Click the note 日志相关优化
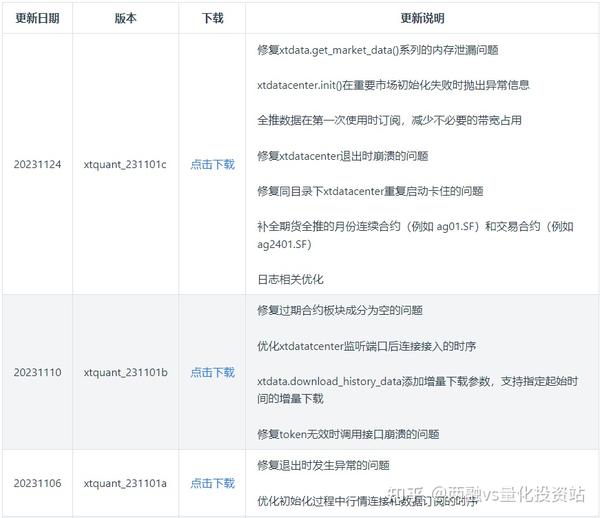This screenshot has height=518, width=600. click(x=290, y=279)
